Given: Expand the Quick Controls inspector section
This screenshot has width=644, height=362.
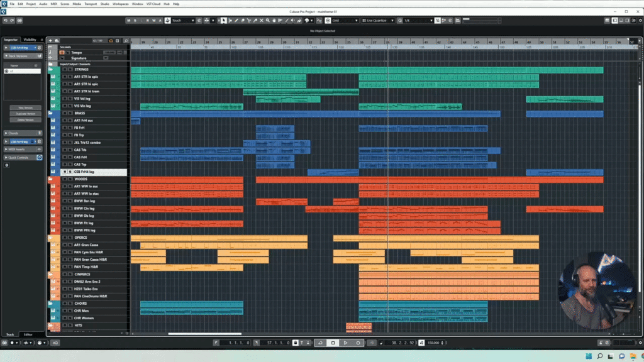Looking at the screenshot, I should [6, 158].
